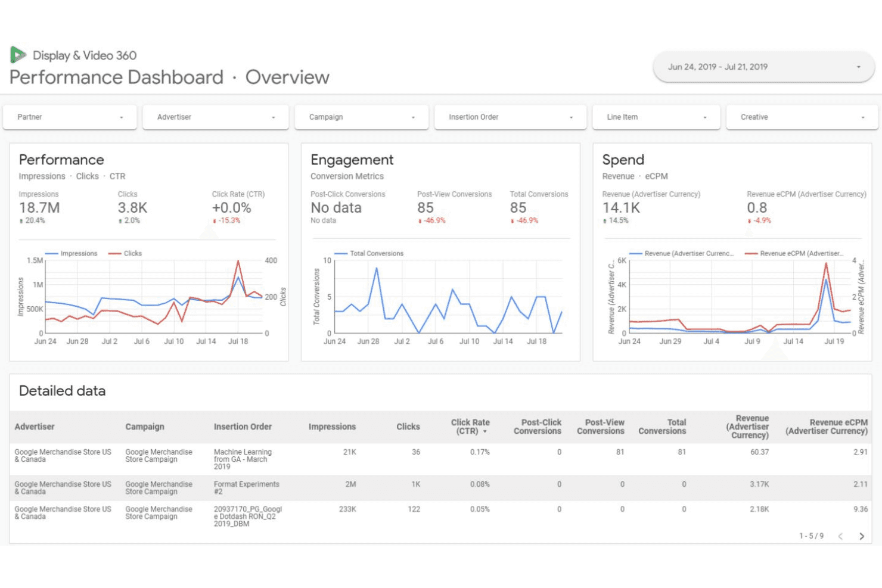Screen dimensions: 882x588
Task: Toggle Revenue eCPM legend entry in Spend chart
Action: [794, 253]
